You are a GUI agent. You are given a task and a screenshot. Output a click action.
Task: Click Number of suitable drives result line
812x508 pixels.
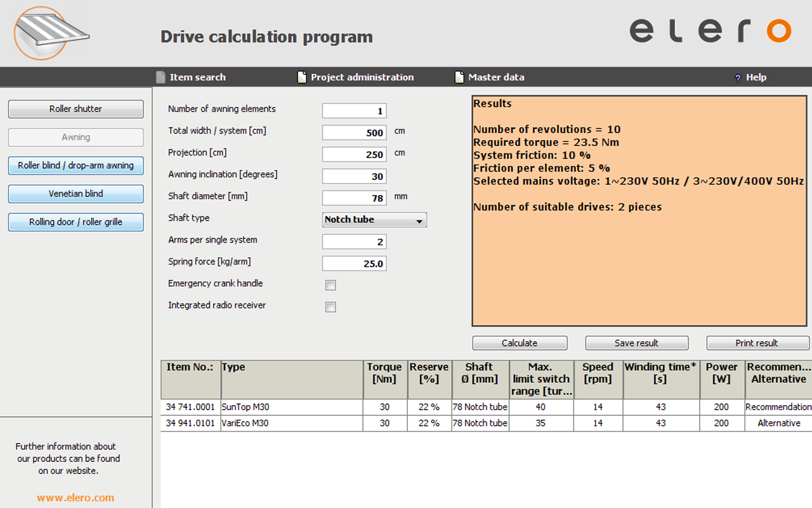(x=568, y=207)
